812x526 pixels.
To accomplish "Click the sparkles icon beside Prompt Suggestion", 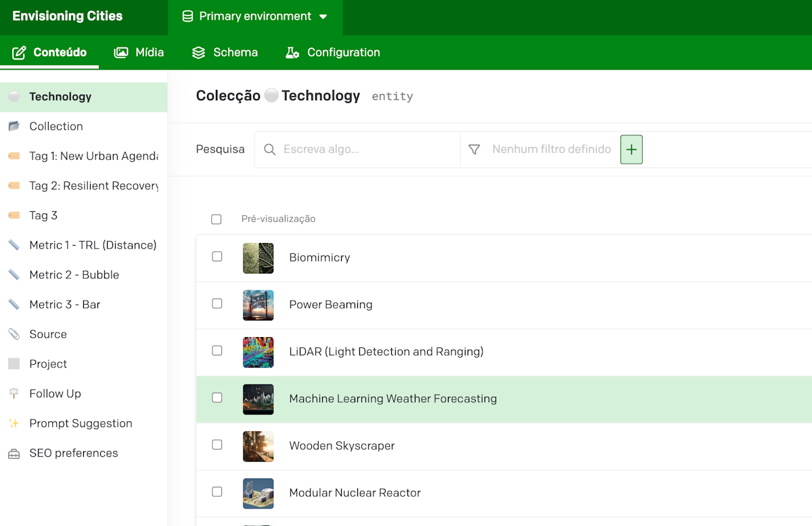I will tap(14, 424).
